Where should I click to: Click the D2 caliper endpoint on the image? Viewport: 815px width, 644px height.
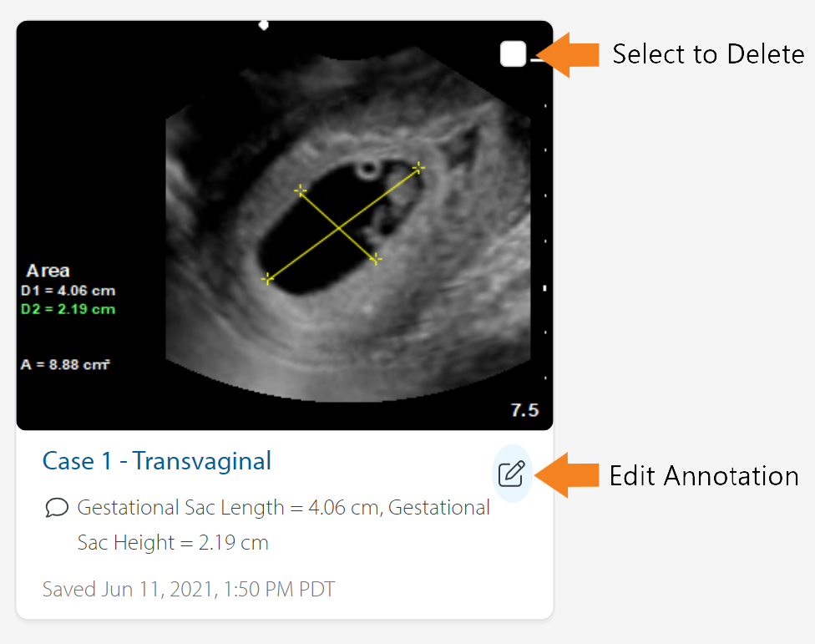coord(375,259)
